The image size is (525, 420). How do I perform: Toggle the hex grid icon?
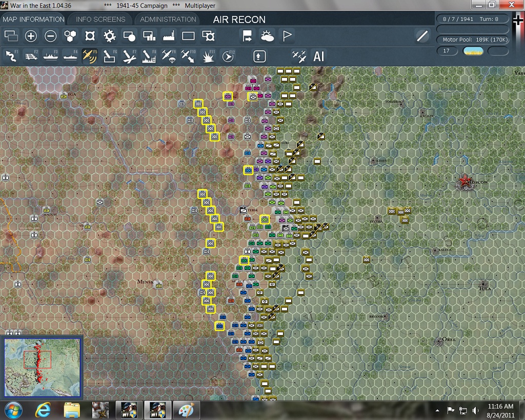click(70, 36)
